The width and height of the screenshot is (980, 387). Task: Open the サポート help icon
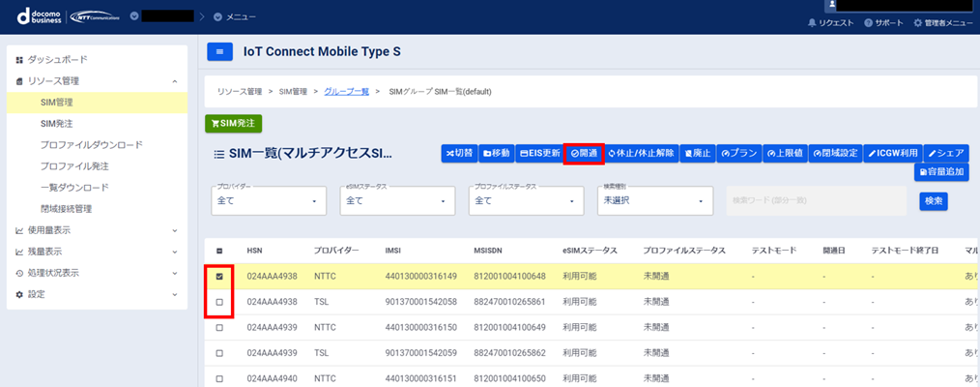pyautogui.click(x=868, y=21)
